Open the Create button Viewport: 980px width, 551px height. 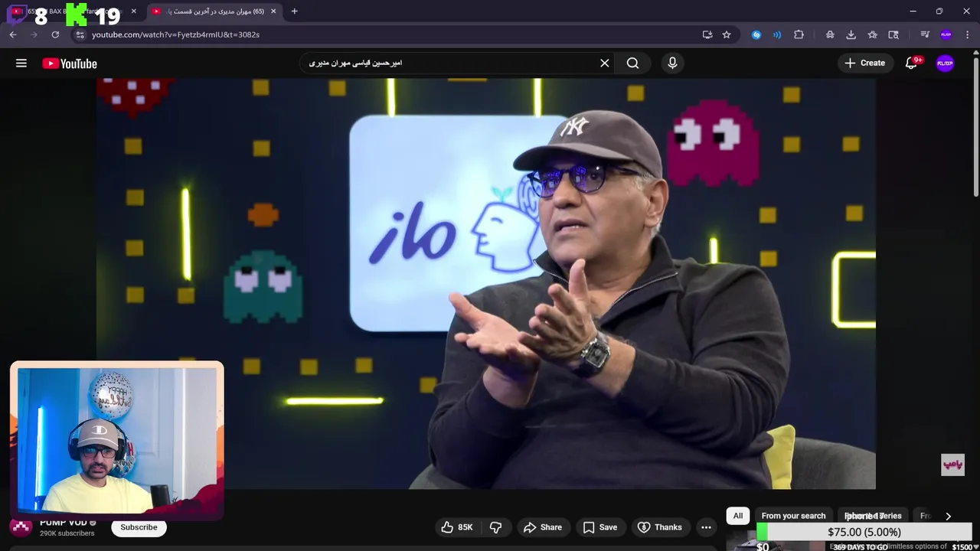[865, 64]
